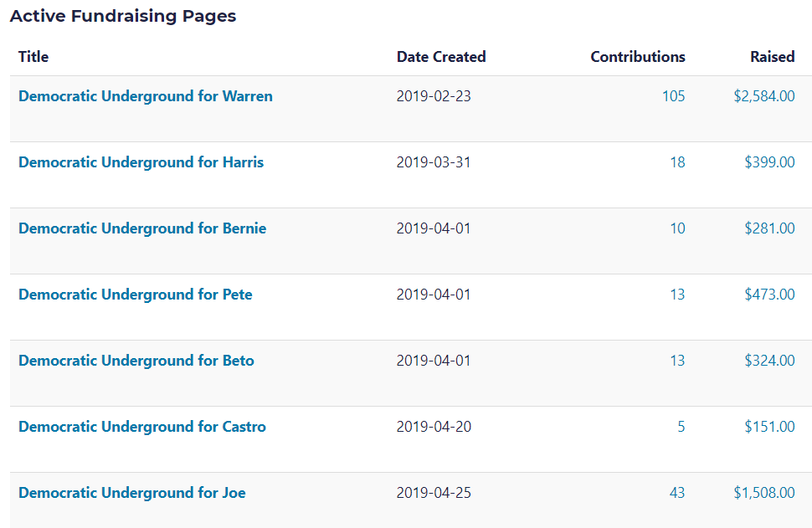
Task: Open Democratic Underground for Joe page
Action: coord(132,493)
